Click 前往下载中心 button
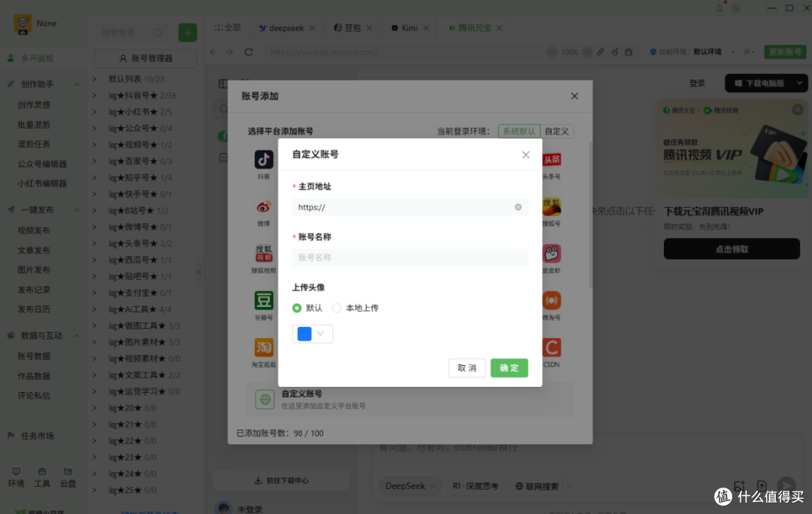This screenshot has height=514, width=812. (281, 481)
